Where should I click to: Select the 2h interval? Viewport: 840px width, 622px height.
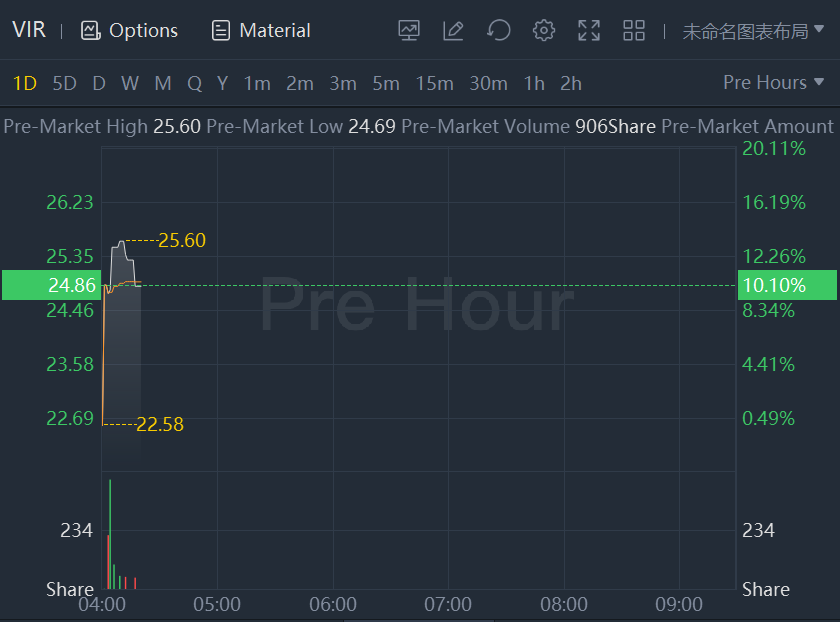(571, 83)
